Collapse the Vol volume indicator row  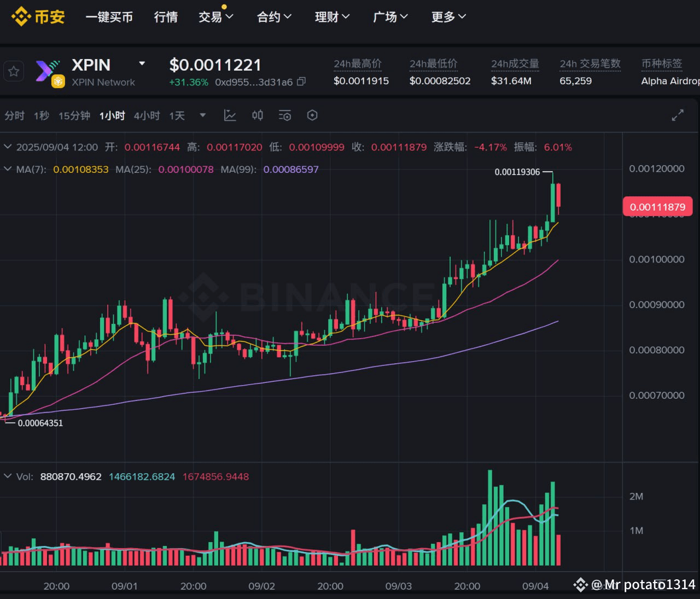(x=7, y=476)
